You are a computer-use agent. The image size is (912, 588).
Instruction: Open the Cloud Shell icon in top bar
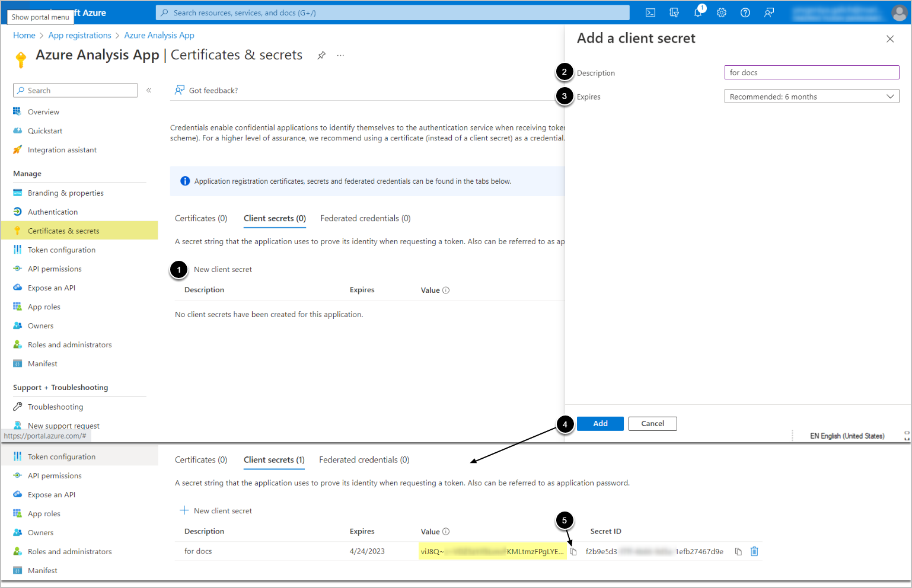pos(650,12)
